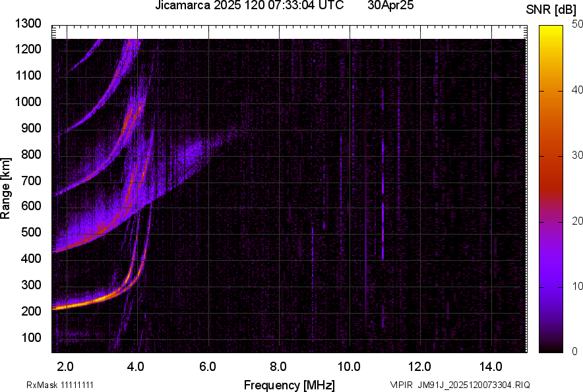The image size is (583, 392).
Task: Click the range tick label '500'
Action: point(31,232)
